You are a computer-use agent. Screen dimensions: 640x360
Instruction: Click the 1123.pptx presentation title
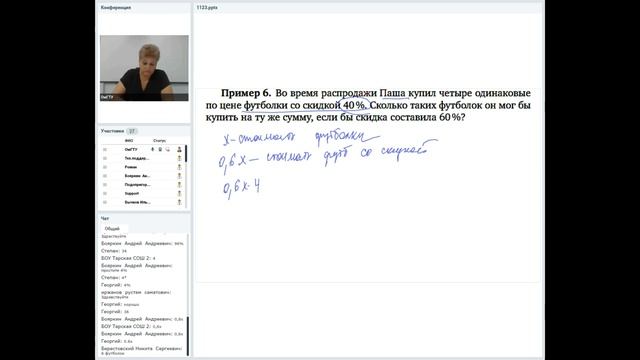coord(207,7)
